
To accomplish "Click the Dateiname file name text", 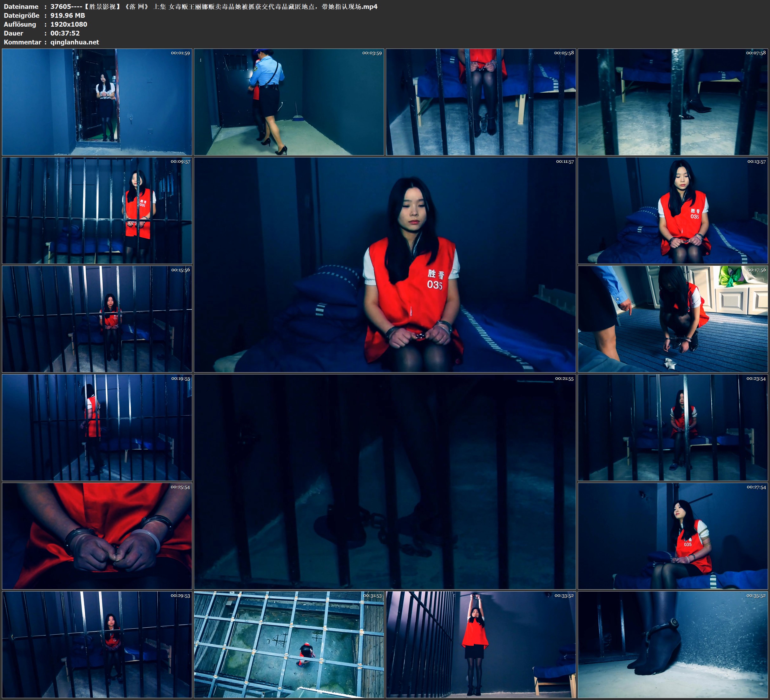I will tap(214, 6).
